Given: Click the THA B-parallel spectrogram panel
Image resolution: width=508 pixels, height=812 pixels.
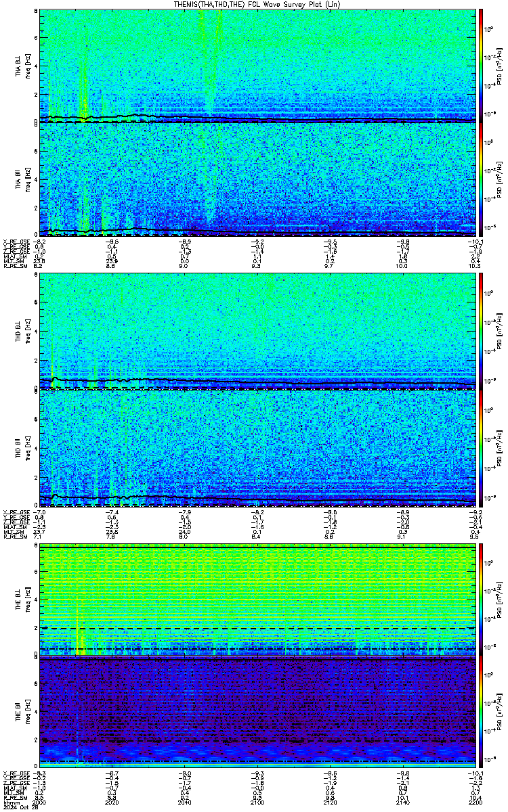Looking at the screenshot, I should (x=258, y=181).
